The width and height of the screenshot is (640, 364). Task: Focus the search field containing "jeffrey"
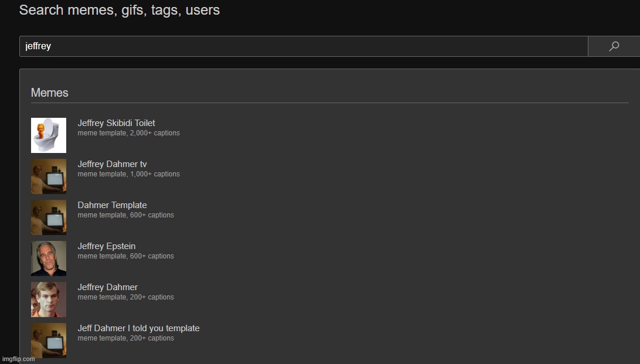pos(304,46)
